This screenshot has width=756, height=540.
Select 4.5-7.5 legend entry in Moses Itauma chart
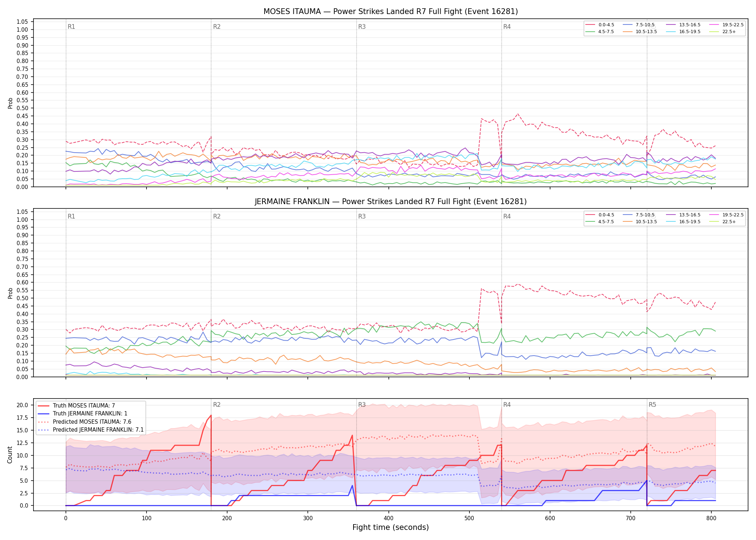[600, 32]
